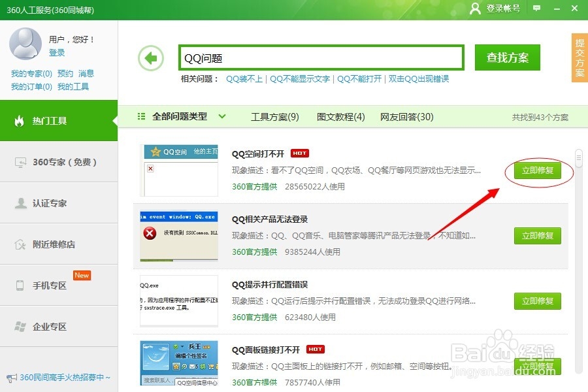The image size is (588, 392).
Task: Open 我的工具 link
Action: (73, 87)
